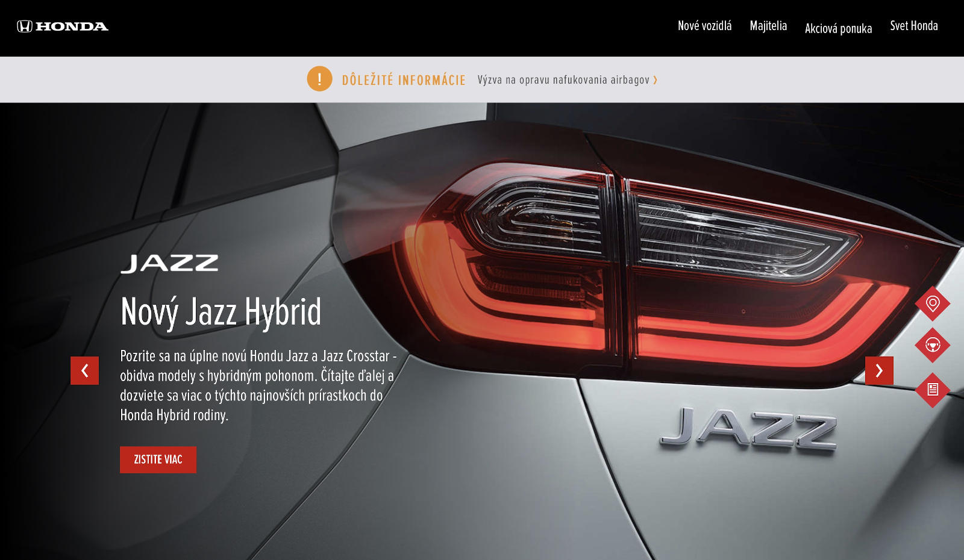Screen dimensions: 964x560
Task: Go to previous slide with left arrow
Action: tap(84, 370)
